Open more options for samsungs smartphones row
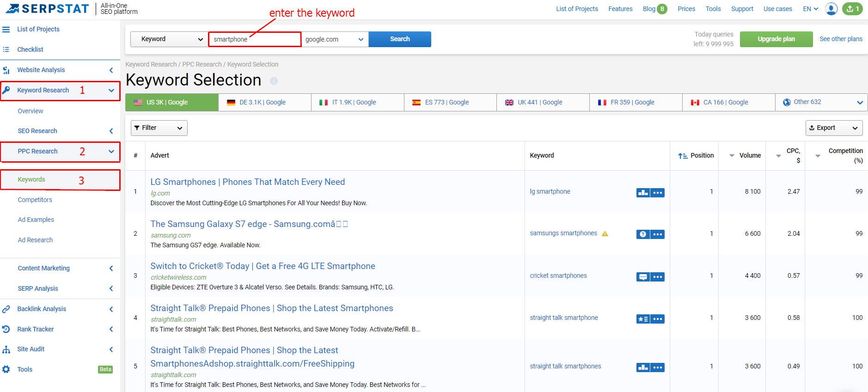The width and height of the screenshot is (868, 392). 658,234
